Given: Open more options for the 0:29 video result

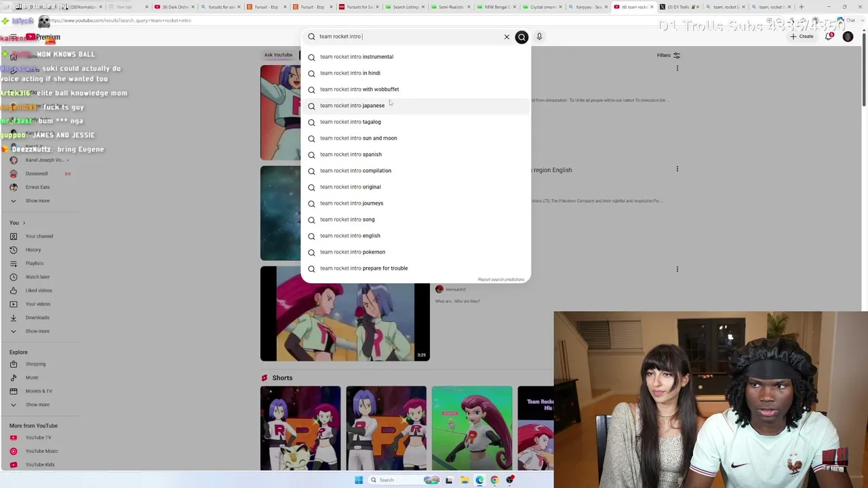Looking at the screenshot, I should tap(677, 269).
